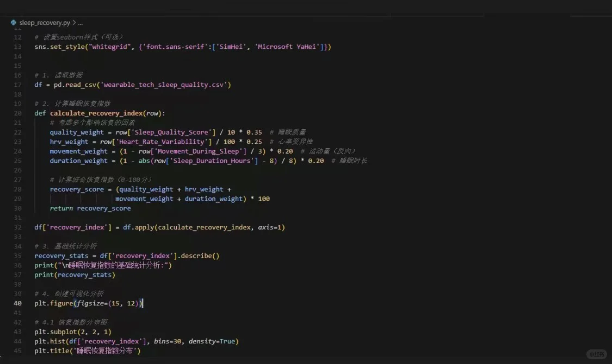Click the 0.25 weight value
This screenshot has height=364, width=612.
coord(254,142)
